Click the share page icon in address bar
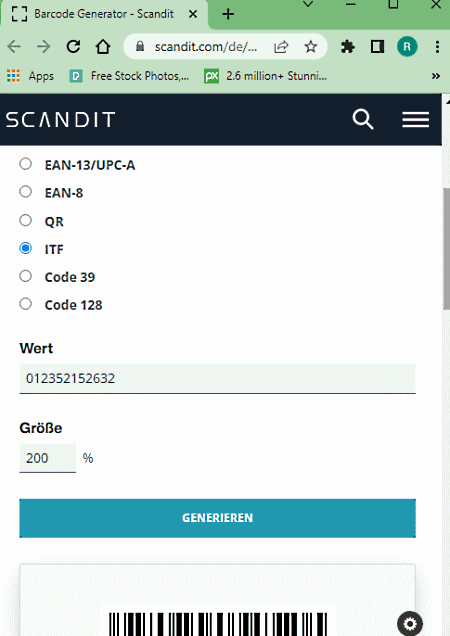Image resolution: width=450 pixels, height=636 pixels. 281,47
